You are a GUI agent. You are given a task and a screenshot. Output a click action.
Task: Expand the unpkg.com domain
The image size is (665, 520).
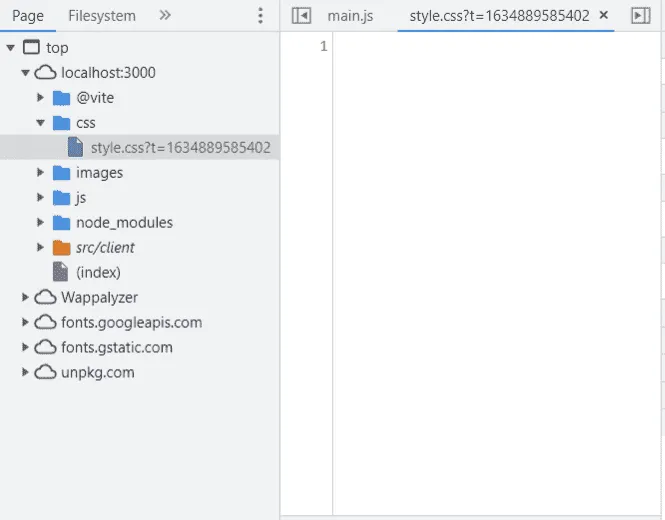coord(25,372)
